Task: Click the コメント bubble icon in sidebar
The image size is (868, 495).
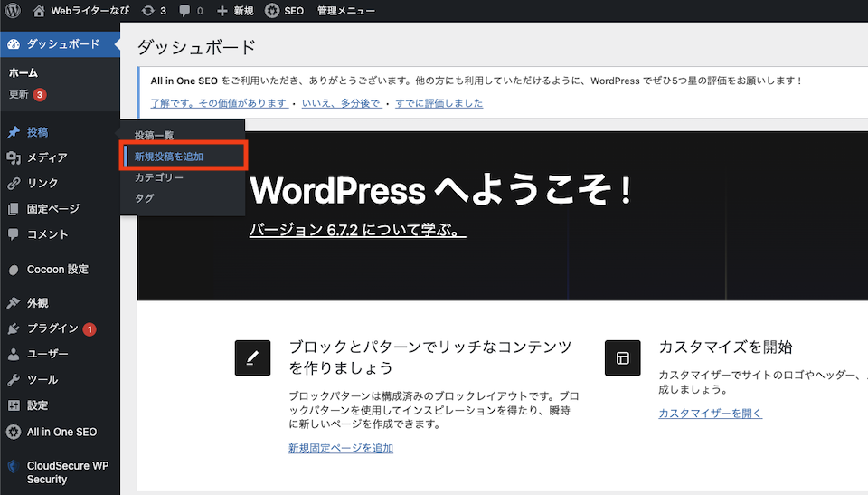Action: pyautogui.click(x=14, y=233)
